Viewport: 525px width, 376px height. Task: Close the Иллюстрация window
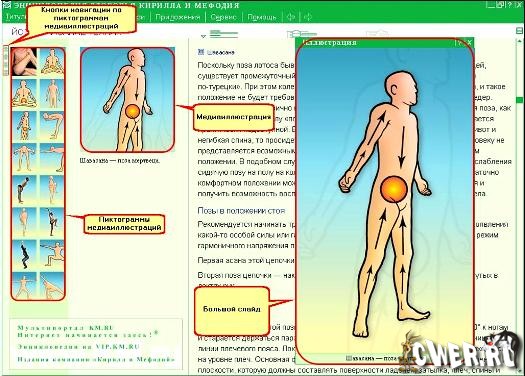pyautogui.click(x=469, y=43)
